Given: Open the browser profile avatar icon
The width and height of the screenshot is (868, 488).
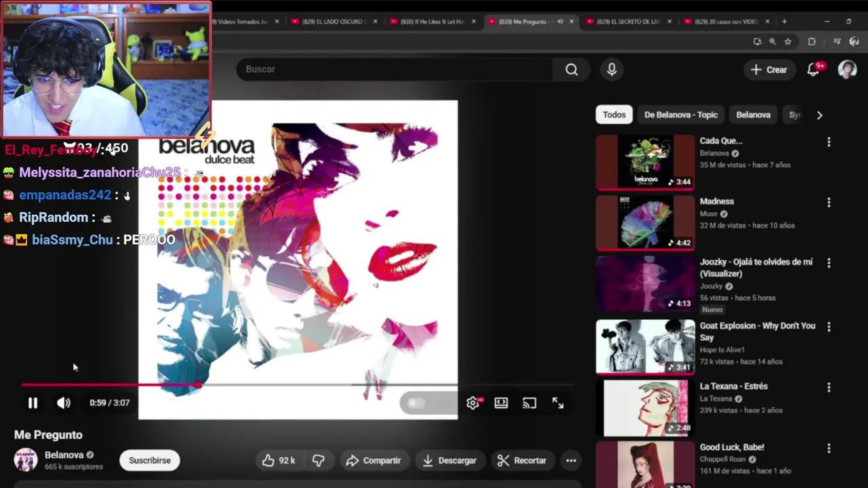Looking at the screenshot, I should (x=854, y=41).
